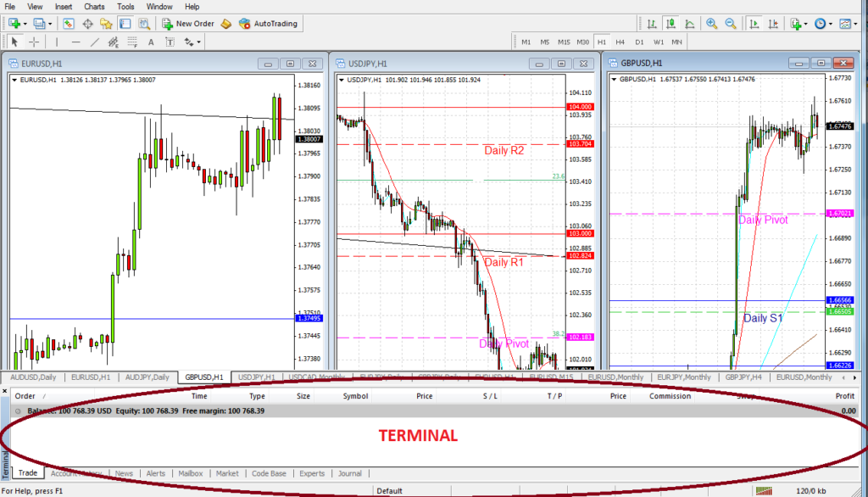Open the chart Templates icon
The image size is (868, 497).
click(x=845, y=23)
